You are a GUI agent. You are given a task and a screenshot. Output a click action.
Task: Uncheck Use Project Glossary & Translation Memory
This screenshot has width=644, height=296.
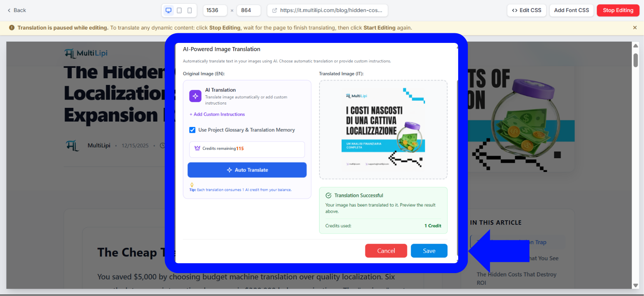pos(192,130)
